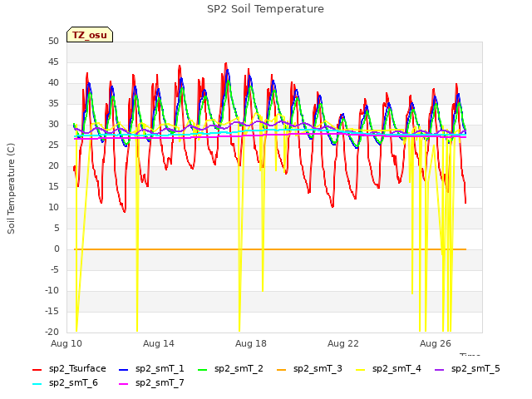Toggle the sp2_smT_6 legend entry
This screenshot has width=532, height=399.
(65, 383)
